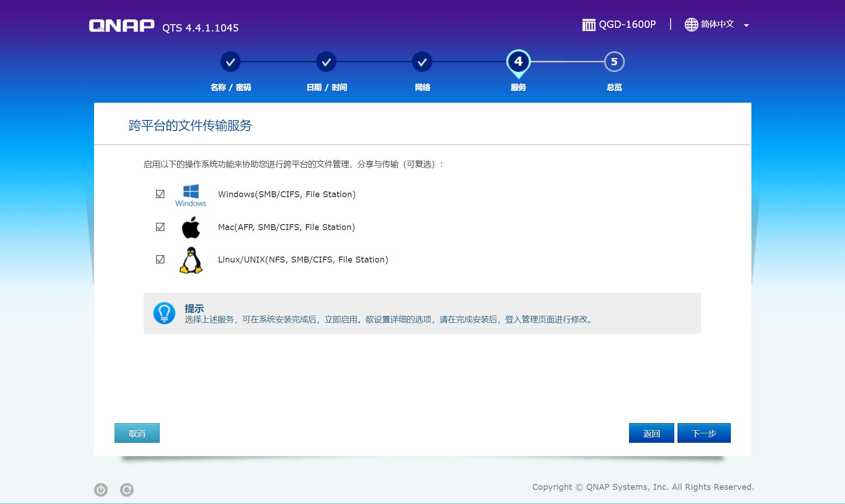Uncheck Windows(SMB/CIFS, File Station) service
The image size is (845, 504).
pyautogui.click(x=159, y=194)
